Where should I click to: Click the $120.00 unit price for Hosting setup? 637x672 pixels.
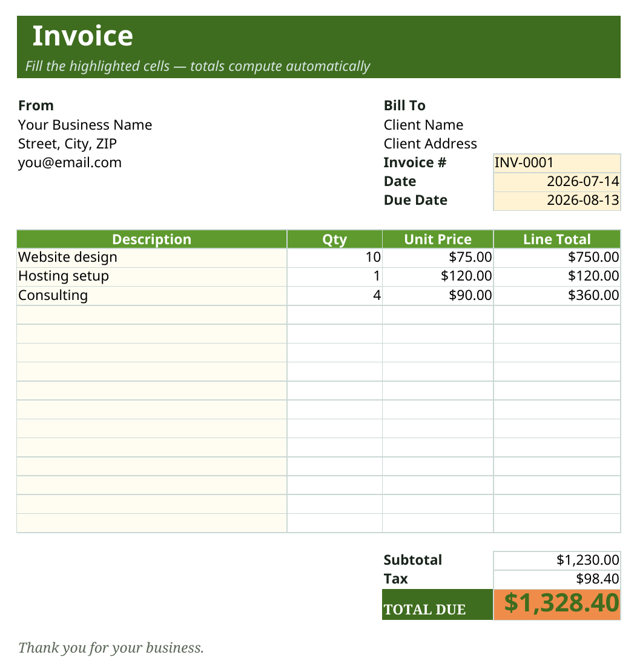438,276
